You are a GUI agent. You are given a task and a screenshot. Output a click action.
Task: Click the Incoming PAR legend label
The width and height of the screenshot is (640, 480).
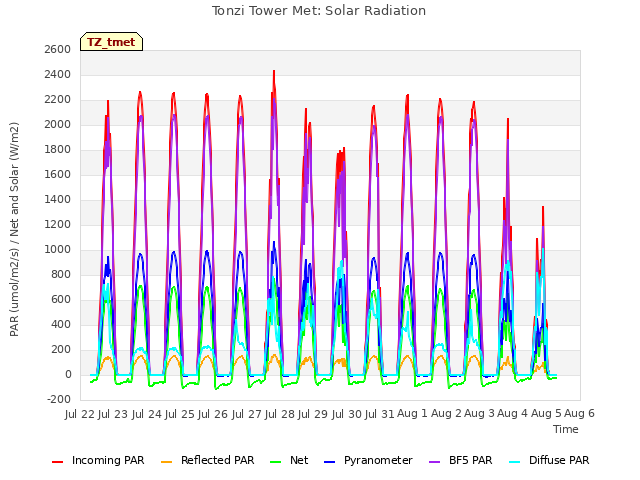point(108,460)
